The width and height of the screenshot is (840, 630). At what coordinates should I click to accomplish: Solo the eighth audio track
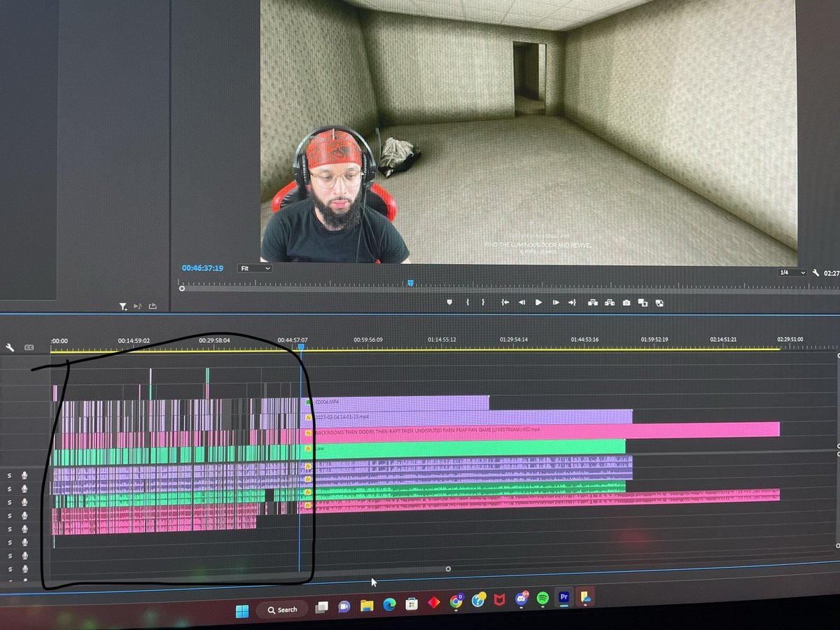10,568
